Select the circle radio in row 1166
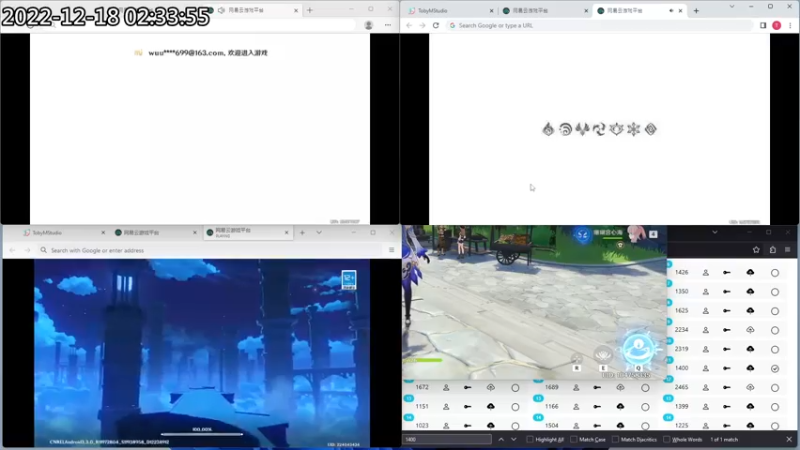Viewport: 800px width, 450px height. 645,407
